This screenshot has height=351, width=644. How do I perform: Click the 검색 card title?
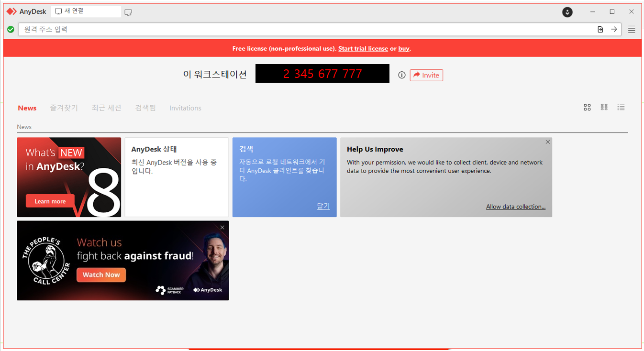[246, 149]
